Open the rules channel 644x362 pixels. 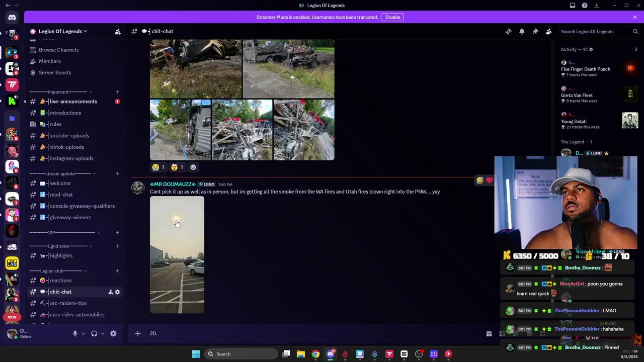[x=74, y=124]
